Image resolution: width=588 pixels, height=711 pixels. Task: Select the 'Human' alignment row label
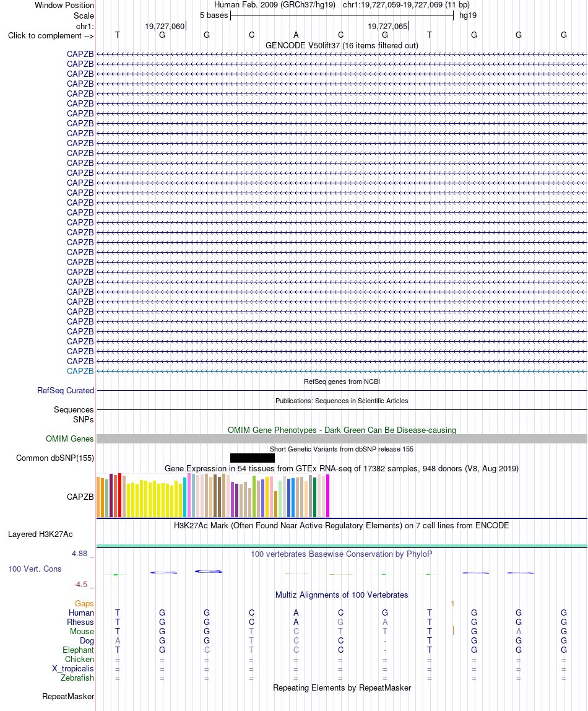82,613
